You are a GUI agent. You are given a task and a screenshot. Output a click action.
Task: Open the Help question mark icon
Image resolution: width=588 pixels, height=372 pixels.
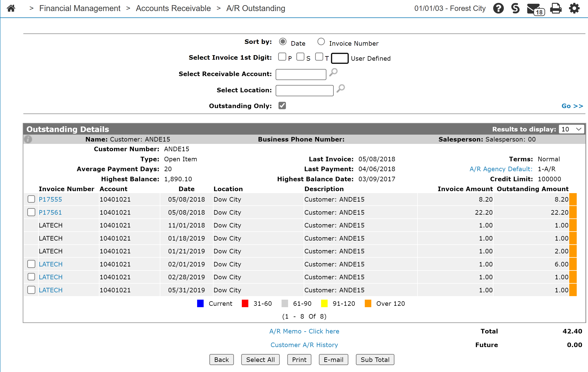point(498,8)
